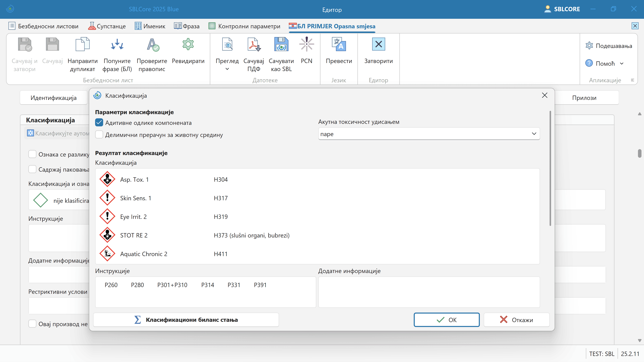
Task: Click the Ревидирати gear icon
Action: tap(188, 44)
